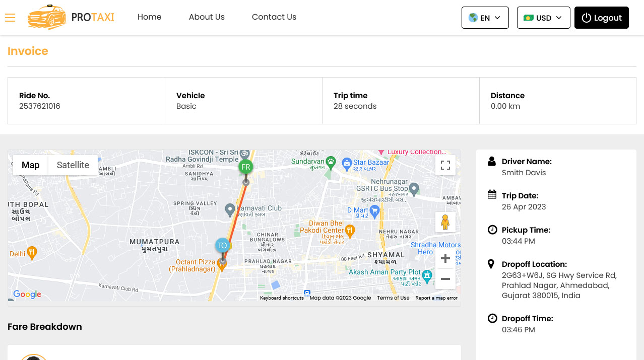Select the Street View pegman
This screenshot has width=644, height=360.
[x=445, y=222]
